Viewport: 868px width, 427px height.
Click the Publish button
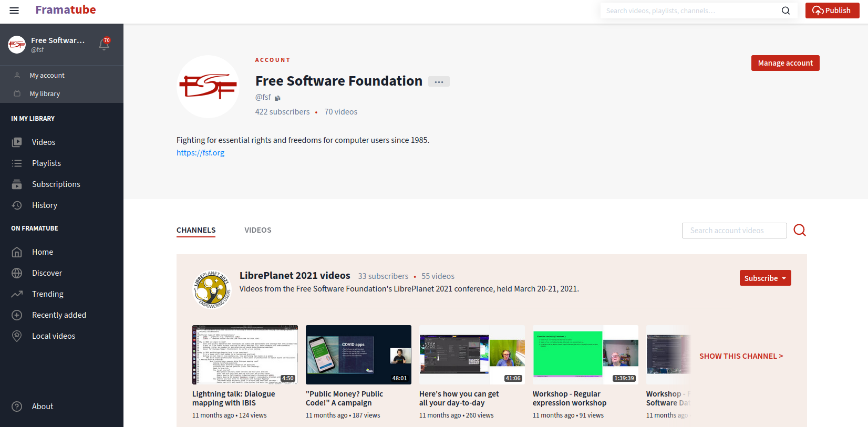(832, 11)
